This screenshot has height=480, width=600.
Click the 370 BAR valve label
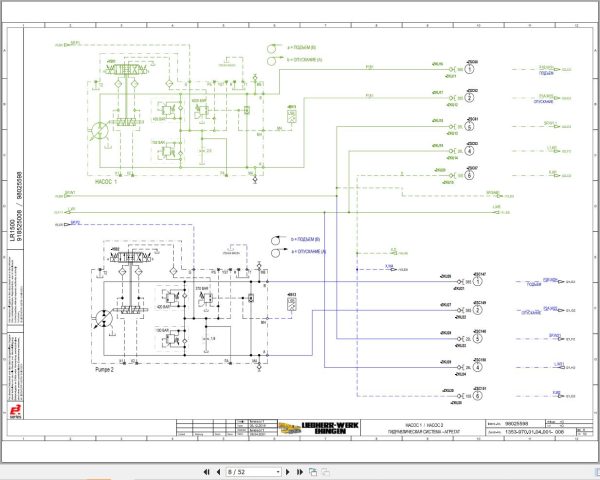201,288
